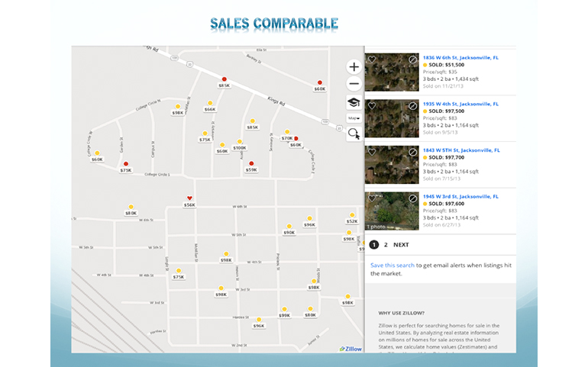
Task: Activate the draw search area tool
Action: [354, 134]
